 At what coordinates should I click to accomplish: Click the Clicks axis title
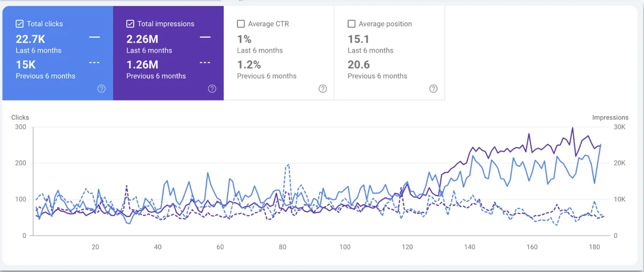pyautogui.click(x=20, y=117)
